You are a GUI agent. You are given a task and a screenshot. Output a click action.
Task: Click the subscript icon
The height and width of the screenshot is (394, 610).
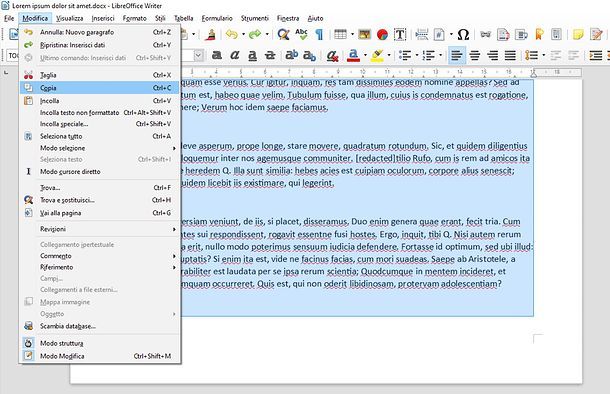click(x=309, y=56)
